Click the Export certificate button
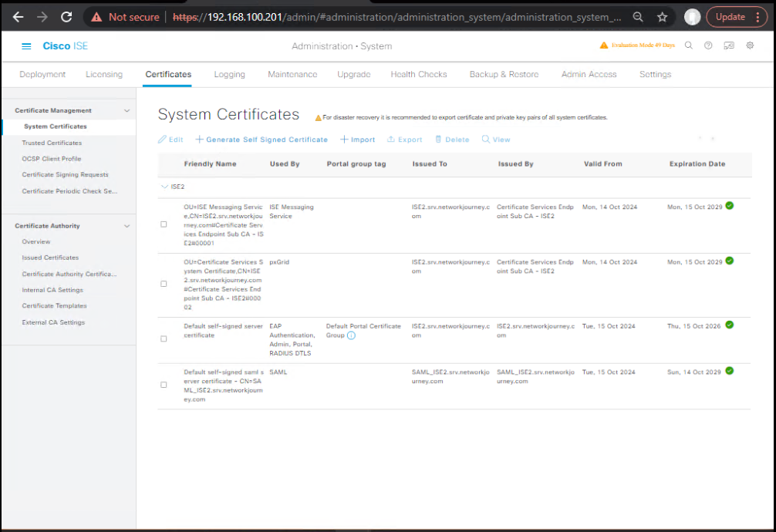This screenshot has width=776, height=532. click(404, 140)
